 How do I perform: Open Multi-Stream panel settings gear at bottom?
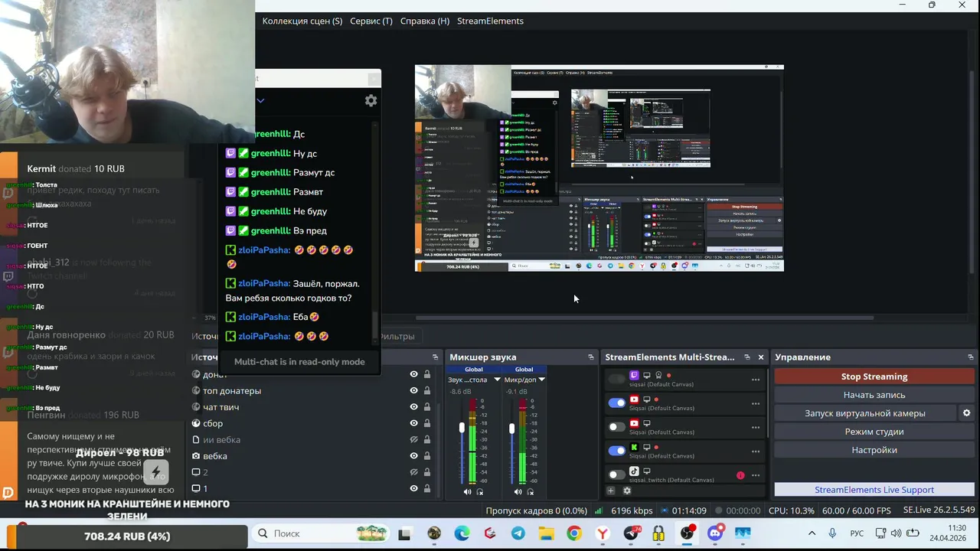pyautogui.click(x=627, y=491)
